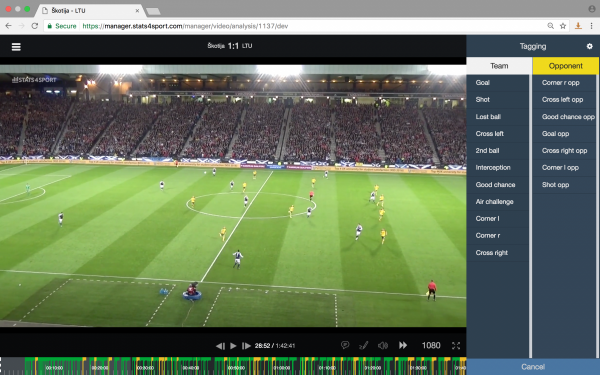Select the drawing pen tool icon

click(x=364, y=346)
